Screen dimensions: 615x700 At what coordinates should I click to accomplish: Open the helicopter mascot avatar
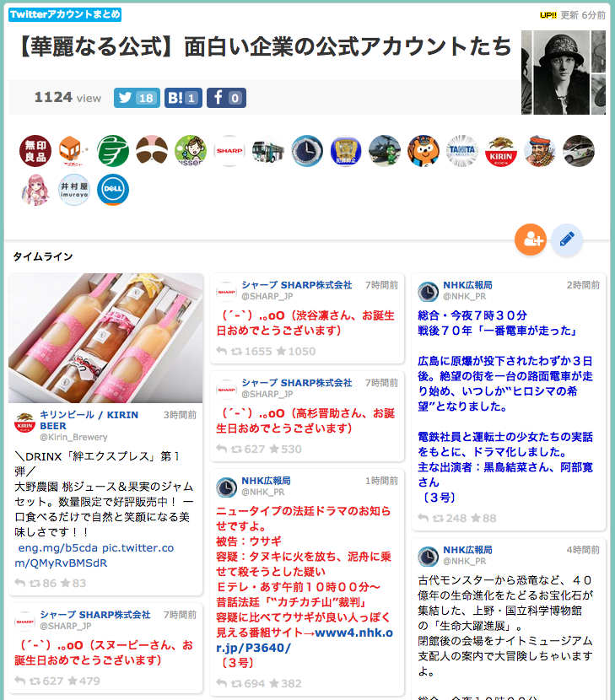click(x=385, y=151)
